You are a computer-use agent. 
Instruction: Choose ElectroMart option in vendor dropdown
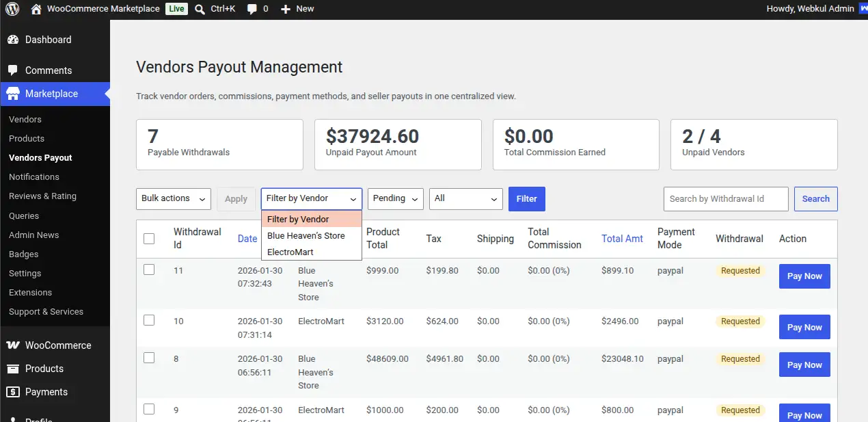point(312,252)
